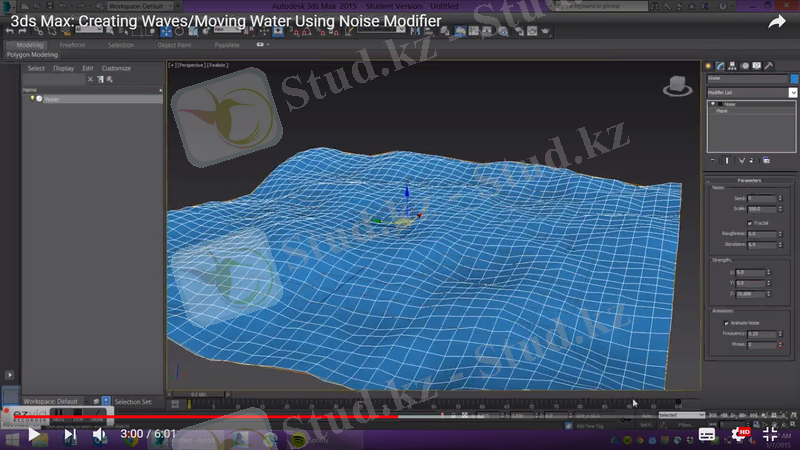Open the Hierarchy command panel tab
This screenshot has width=800, height=450.
click(732, 66)
